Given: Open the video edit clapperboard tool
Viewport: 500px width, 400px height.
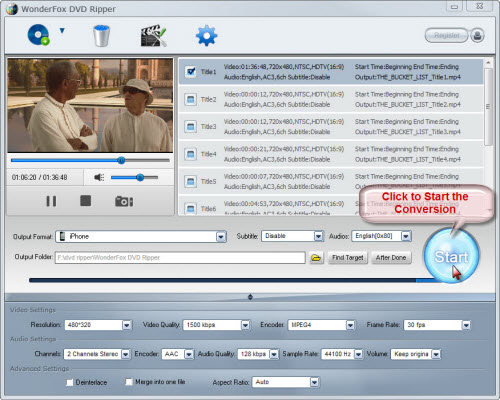Looking at the screenshot, I should pyautogui.click(x=153, y=35).
